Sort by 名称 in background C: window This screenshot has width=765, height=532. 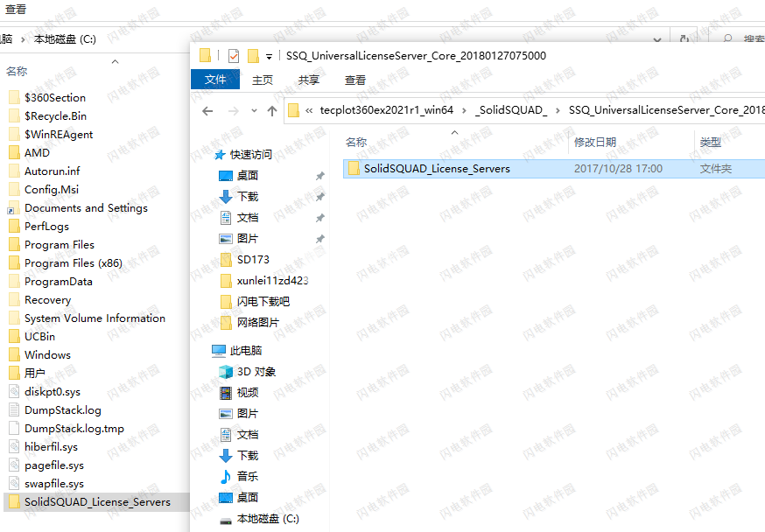(x=17, y=71)
